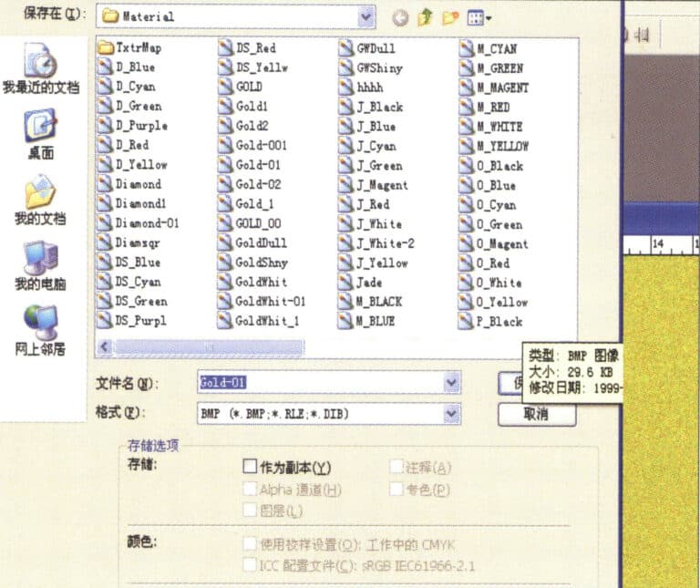Click the 文件名 Gold-01 text field

[x=321, y=382]
